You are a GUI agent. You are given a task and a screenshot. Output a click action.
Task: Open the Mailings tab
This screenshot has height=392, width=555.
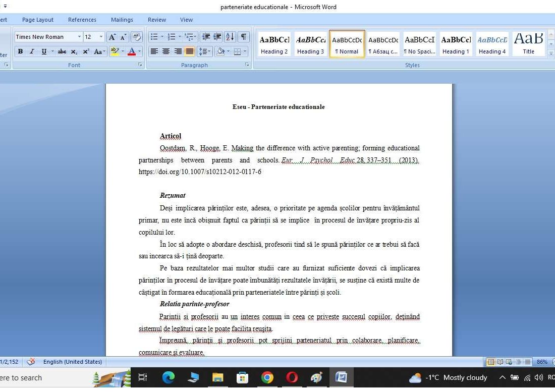tap(122, 20)
